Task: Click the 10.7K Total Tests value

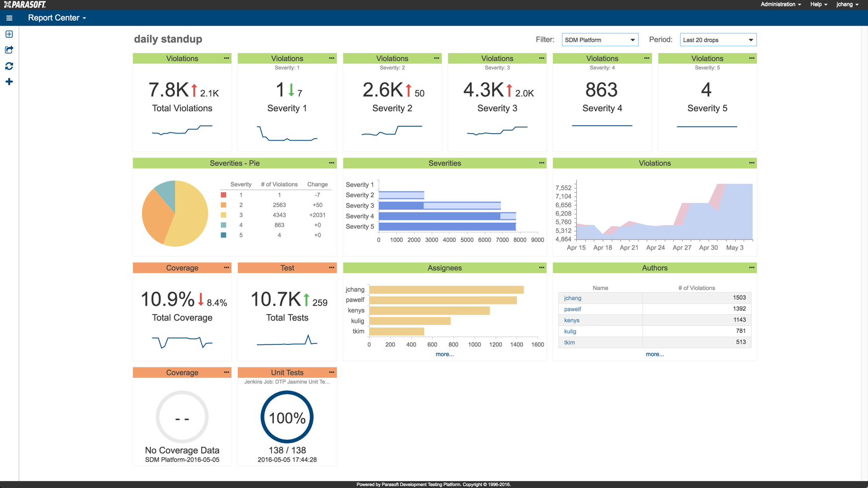Action: point(275,299)
